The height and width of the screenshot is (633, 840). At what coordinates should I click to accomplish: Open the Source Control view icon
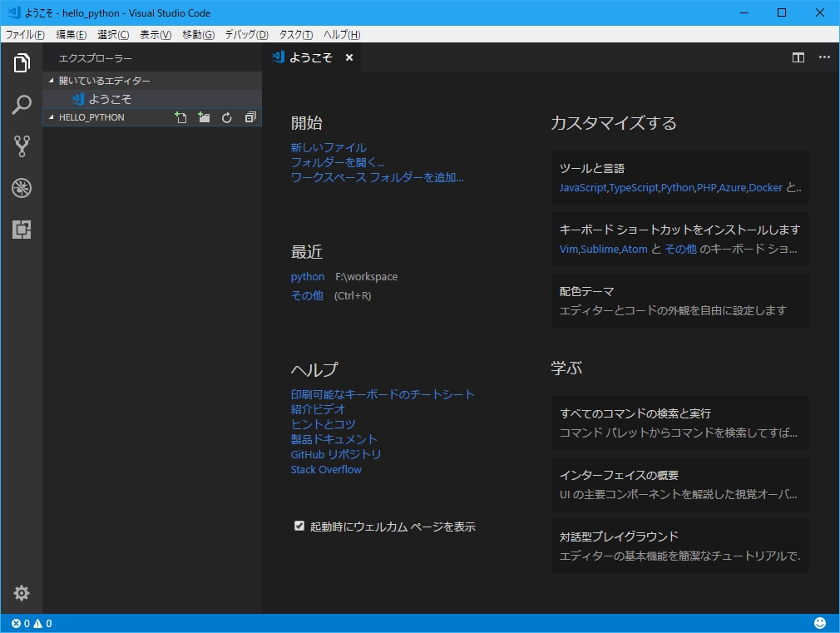[22, 146]
